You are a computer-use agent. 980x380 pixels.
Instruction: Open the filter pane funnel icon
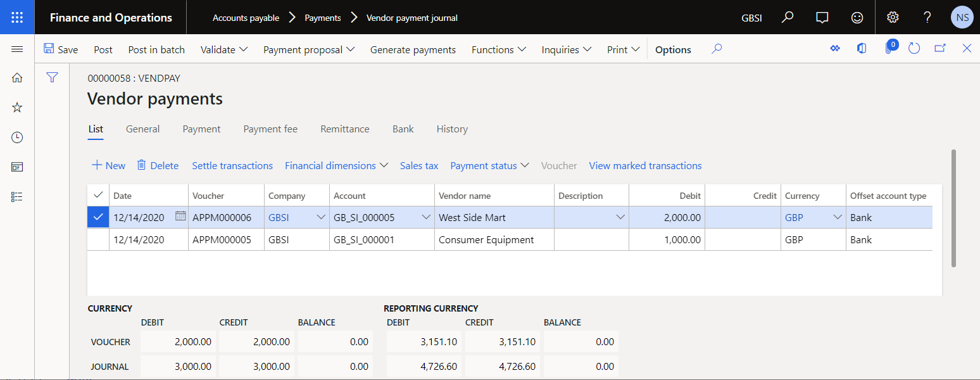click(52, 77)
